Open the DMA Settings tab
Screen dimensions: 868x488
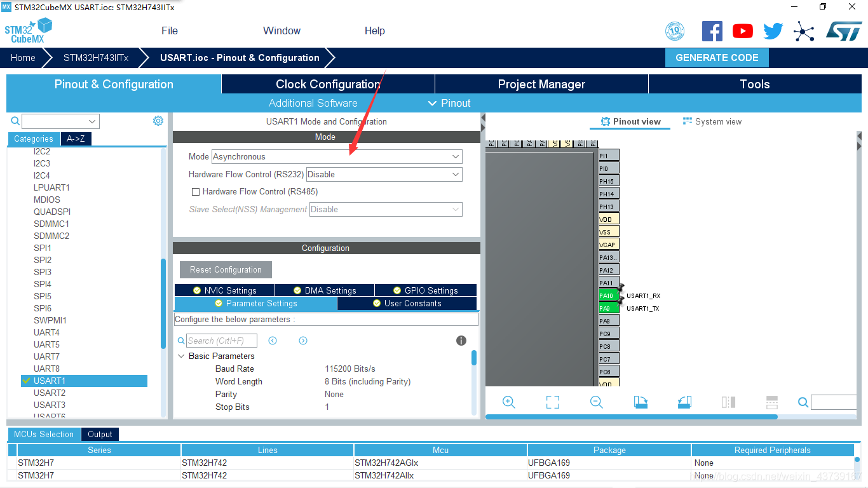[x=325, y=290]
